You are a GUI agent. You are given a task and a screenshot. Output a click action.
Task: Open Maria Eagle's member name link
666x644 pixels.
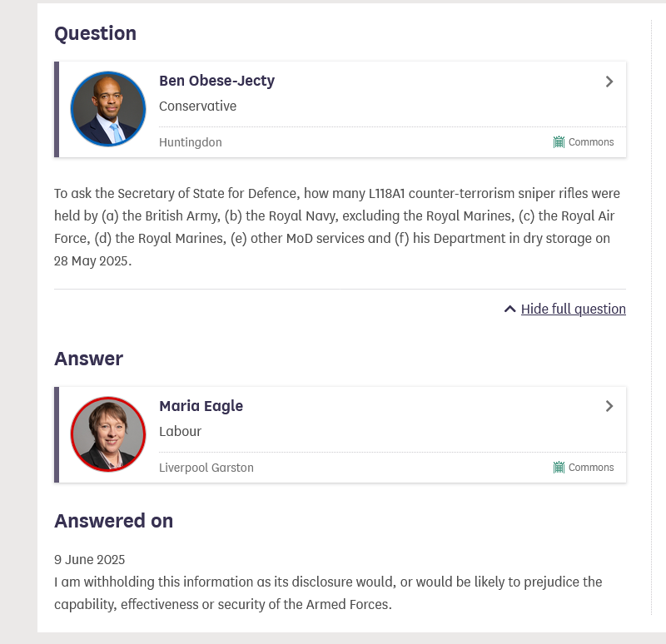[x=201, y=406]
